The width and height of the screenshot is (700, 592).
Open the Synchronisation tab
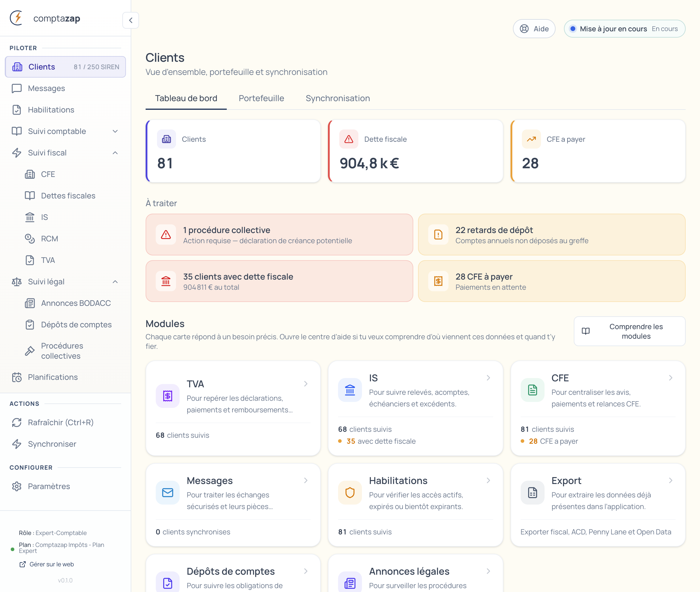point(337,98)
